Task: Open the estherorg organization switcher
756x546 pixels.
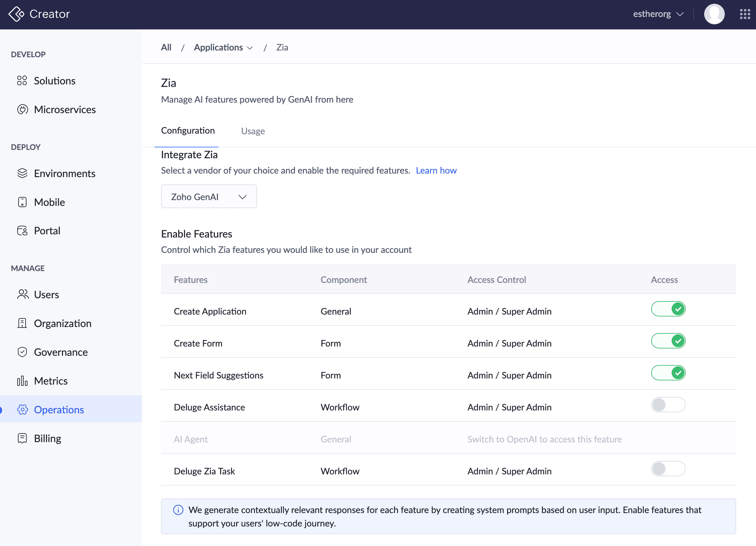Action: point(658,14)
